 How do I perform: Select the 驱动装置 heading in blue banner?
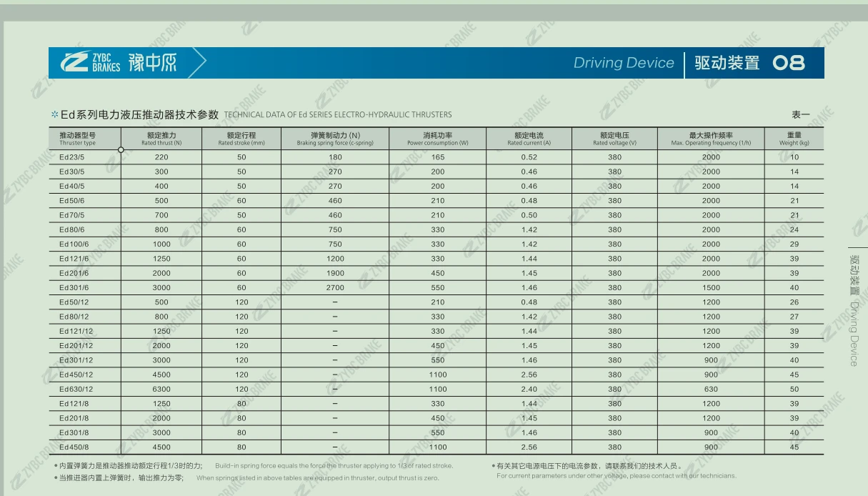[727, 63]
